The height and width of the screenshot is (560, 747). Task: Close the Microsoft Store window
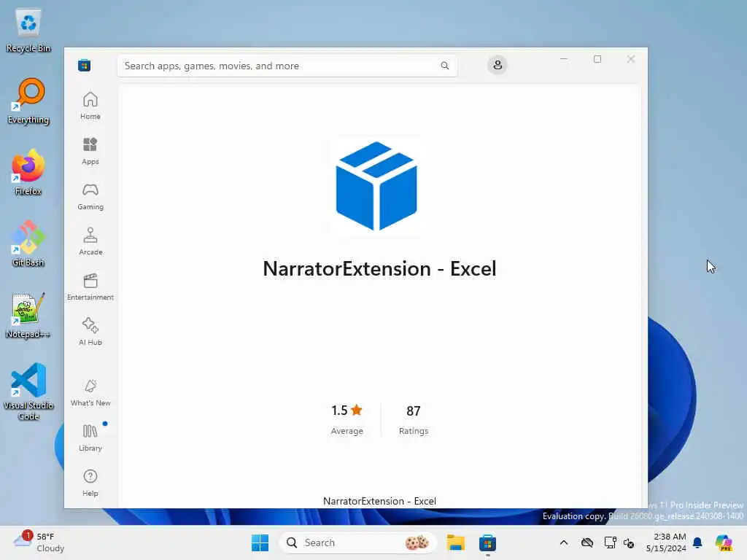coord(631,59)
